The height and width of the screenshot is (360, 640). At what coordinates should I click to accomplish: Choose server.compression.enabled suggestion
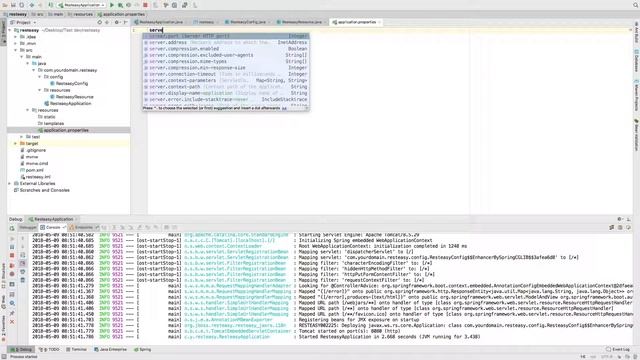click(x=226, y=49)
